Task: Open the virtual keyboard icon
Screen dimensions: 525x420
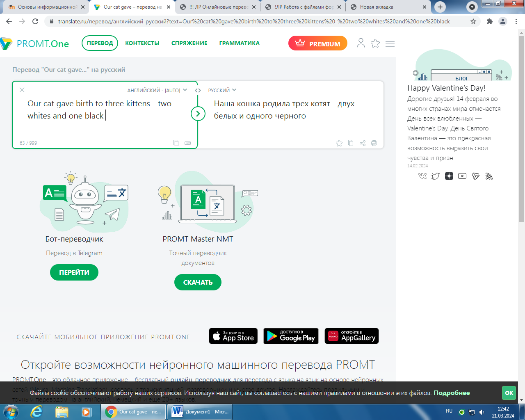Action: tap(187, 143)
